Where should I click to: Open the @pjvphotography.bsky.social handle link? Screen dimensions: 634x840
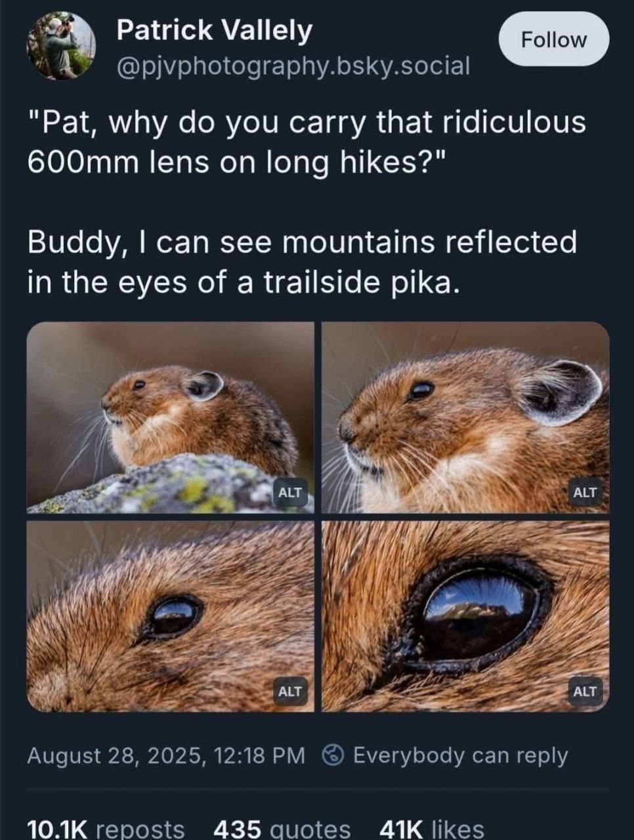293,66
